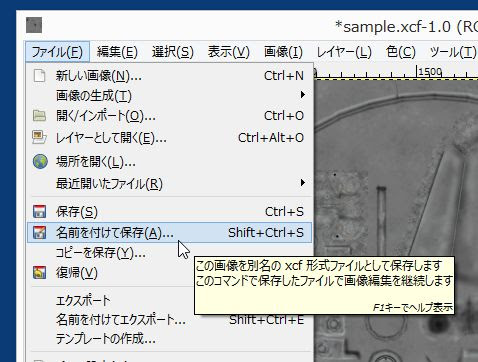Choose 保存(S) menu entry
The height and width of the screenshot is (362, 478).
click(169, 212)
